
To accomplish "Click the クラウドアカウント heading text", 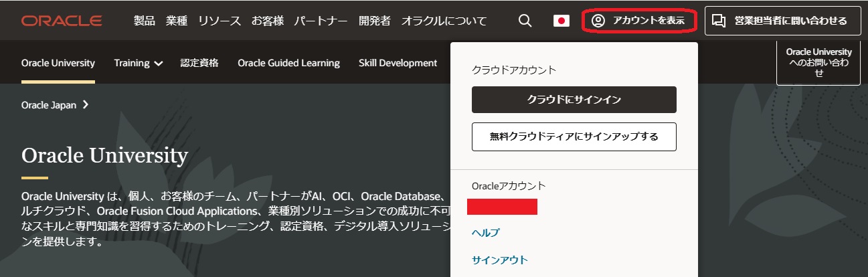I will pyautogui.click(x=514, y=70).
